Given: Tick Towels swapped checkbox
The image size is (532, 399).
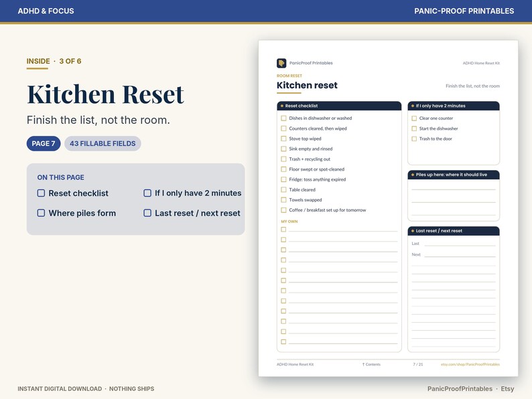Looking at the screenshot, I should (283, 200).
